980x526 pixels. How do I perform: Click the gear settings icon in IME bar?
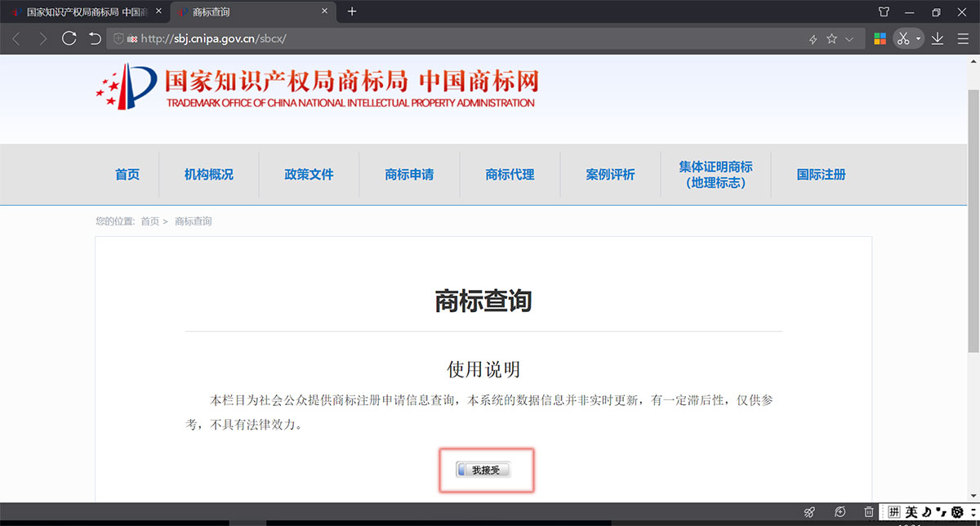pyautogui.click(x=957, y=512)
